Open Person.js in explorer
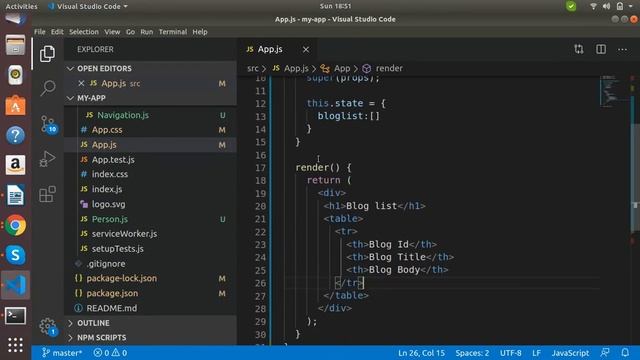 151,219
